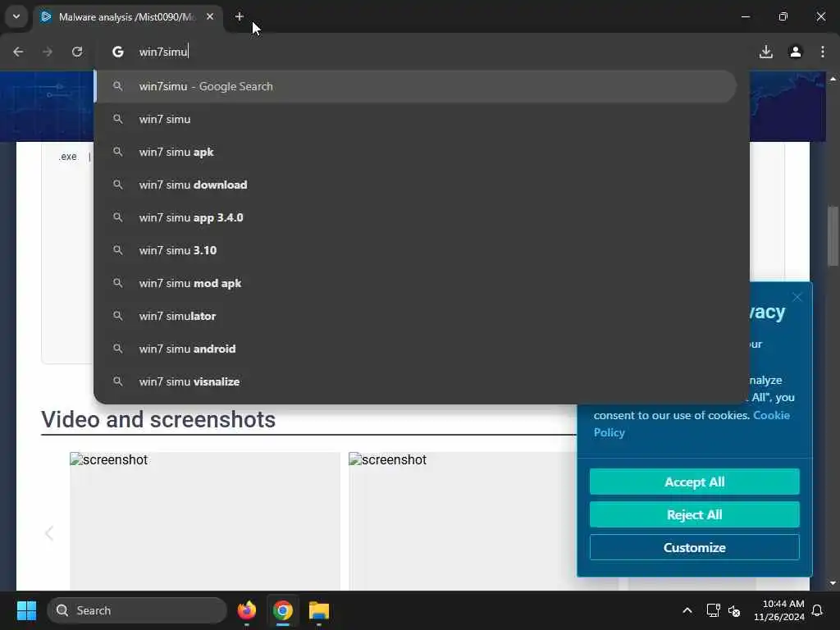Image resolution: width=840 pixels, height=630 pixels.
Task: Click the Google icon in address bar
Action: click(x=118, y=52)
